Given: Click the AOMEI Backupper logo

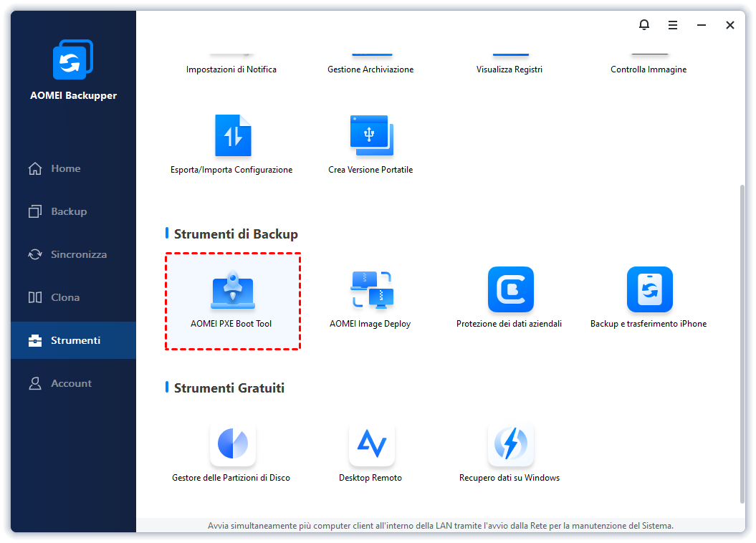Looking at the screenshot, I should pyautogui.click(x=73, y=59).
